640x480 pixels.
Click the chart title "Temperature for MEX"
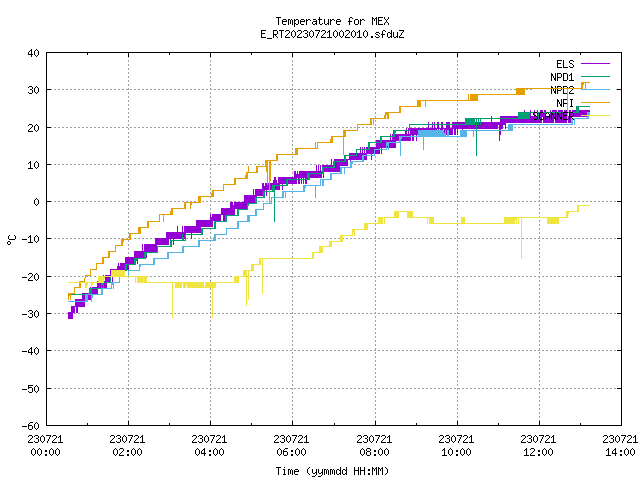point(332,21)
